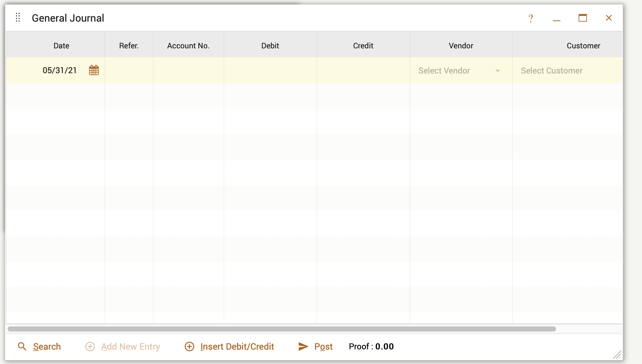This screenshot has height=364, width=642.
Task: Expand the Vendor dropdown arrow
Action: (x=498, y=71)
